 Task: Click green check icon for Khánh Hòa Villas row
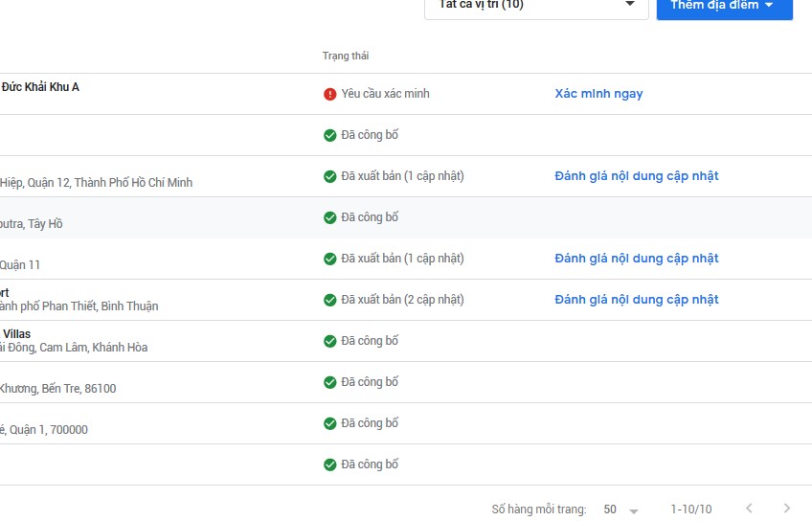point(329,341)
